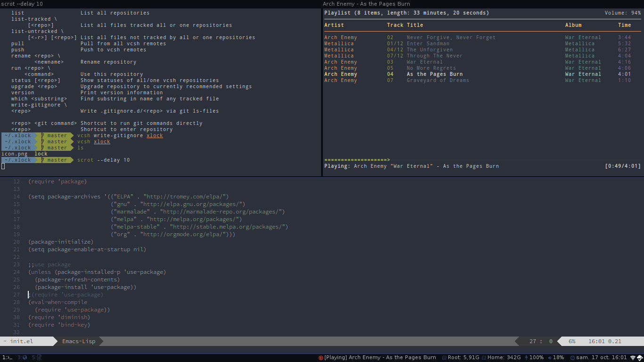Click the song progress bar in ncmpcpp
Screen dimensions: 644x362
point(357,160)
